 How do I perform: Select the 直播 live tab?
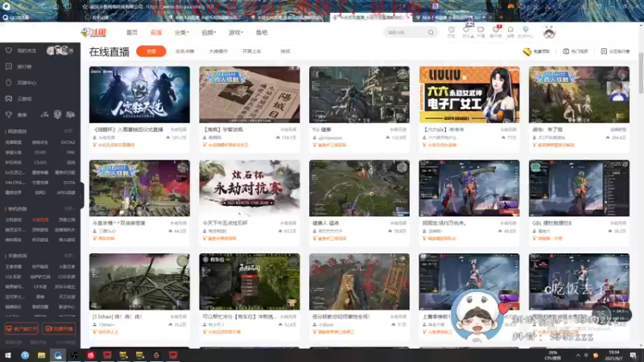point(156,32)
